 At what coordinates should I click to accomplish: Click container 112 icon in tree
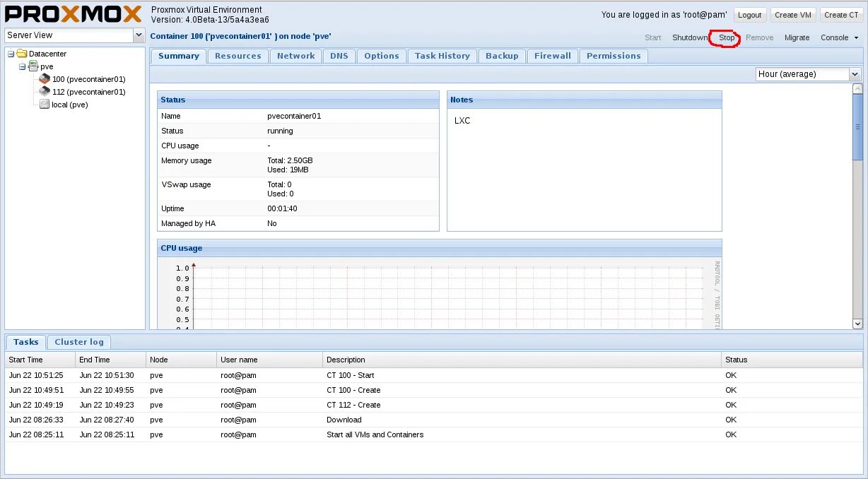coord(45,92)
